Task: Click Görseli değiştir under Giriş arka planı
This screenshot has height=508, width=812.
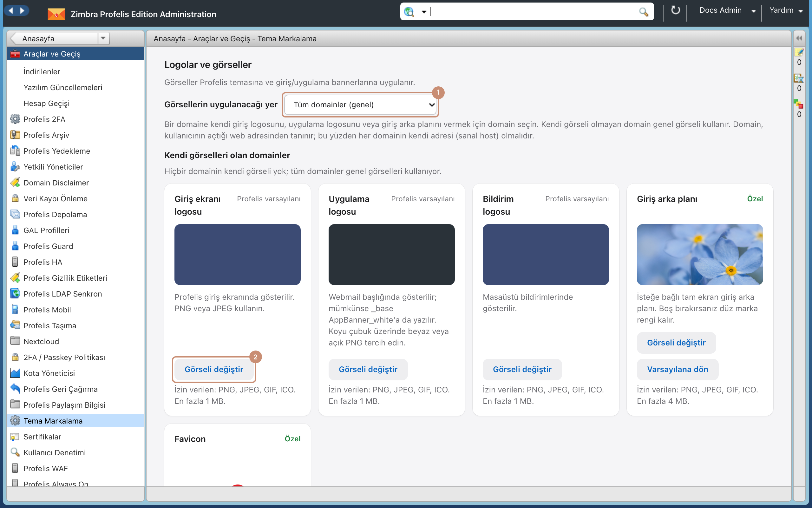Action: (x=676, y=343)
